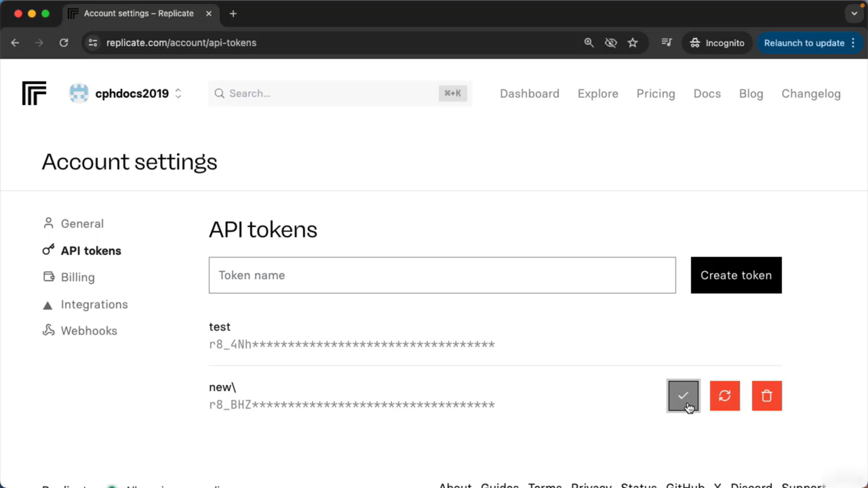Navigate to Docs in the top navigation
Screen dimensions: 868x488
pyautogui.click(x=707, y=94)
